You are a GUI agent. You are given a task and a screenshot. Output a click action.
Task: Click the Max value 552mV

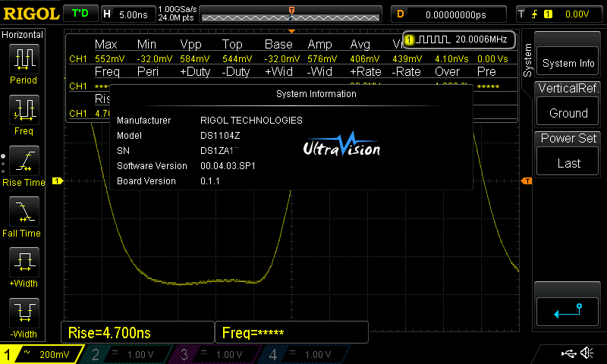[109, 59]
